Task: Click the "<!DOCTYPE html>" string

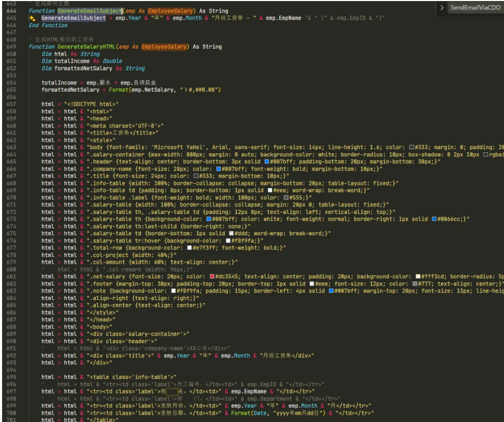Action: point(91,105)
